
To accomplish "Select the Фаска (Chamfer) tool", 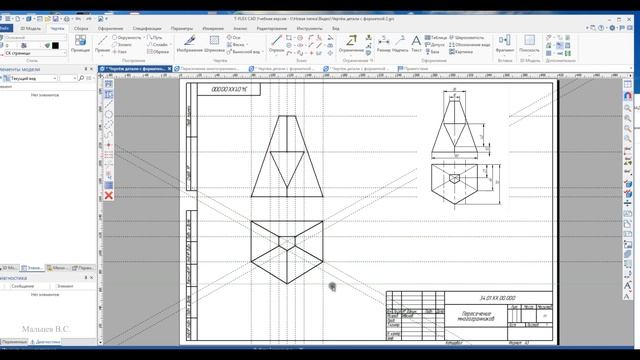I will [x=236, y=44].
